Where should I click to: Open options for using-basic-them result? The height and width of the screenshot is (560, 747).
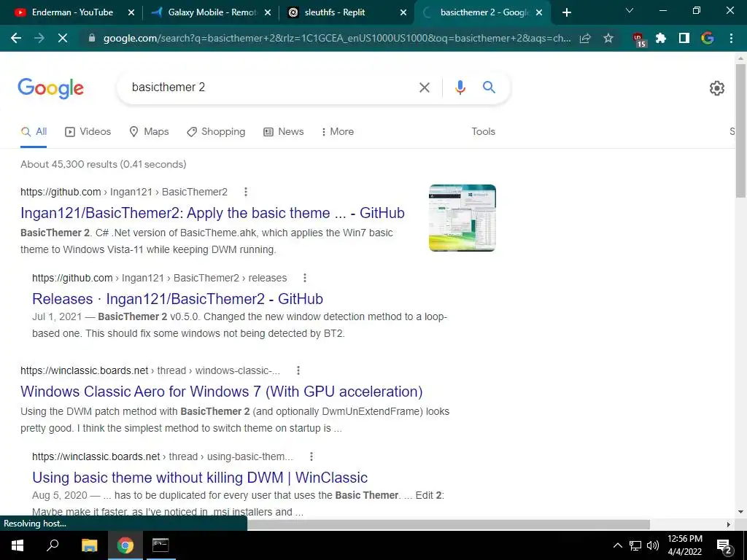[311, 456]
